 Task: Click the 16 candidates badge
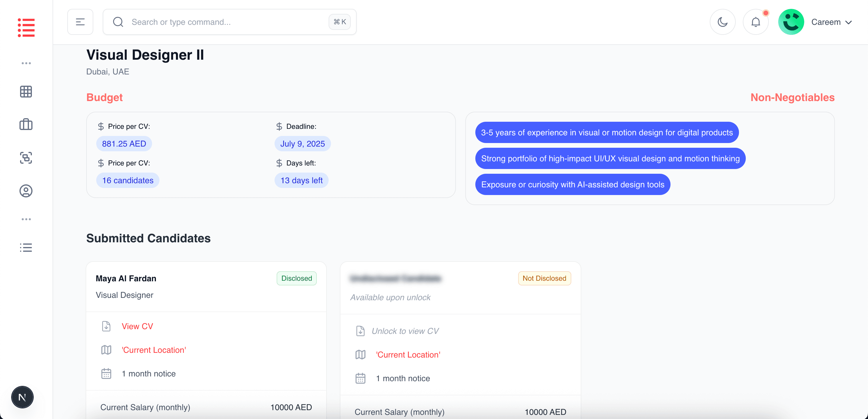click(x=128, y=181)
